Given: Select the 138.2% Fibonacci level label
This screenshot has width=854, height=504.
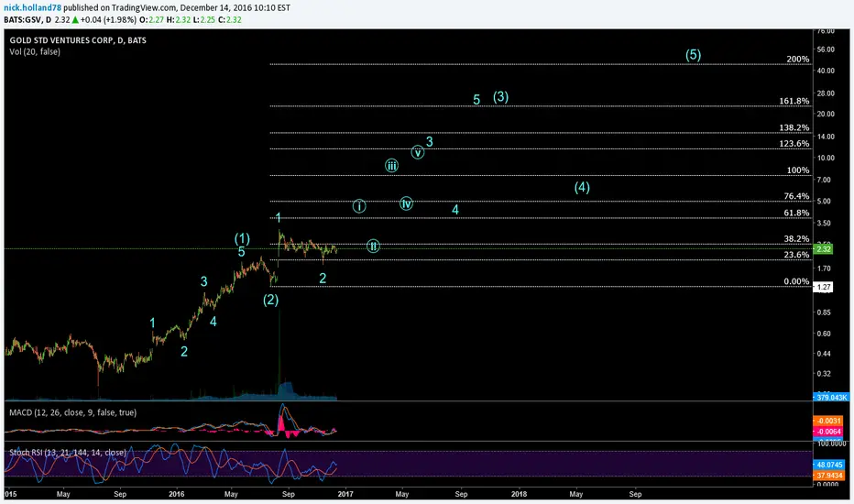Looking at the screenshot, I should click(794, 128).
